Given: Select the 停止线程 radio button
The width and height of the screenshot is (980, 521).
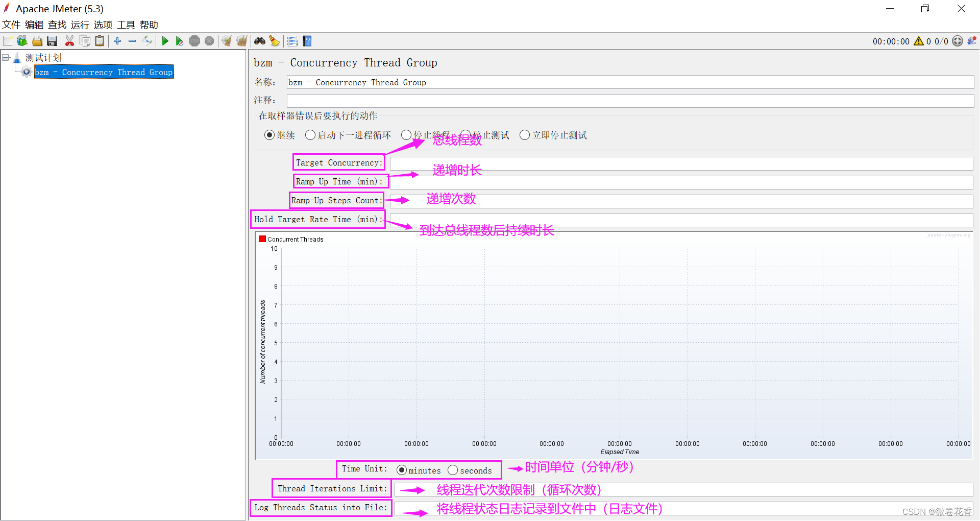Looking at the screenshot, I should pos(406,135).
